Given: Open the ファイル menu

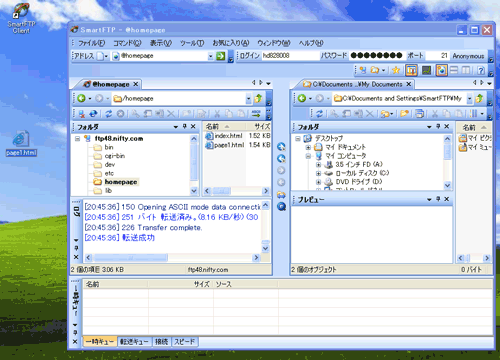Looking at the screenshot, I should point(92,43).
